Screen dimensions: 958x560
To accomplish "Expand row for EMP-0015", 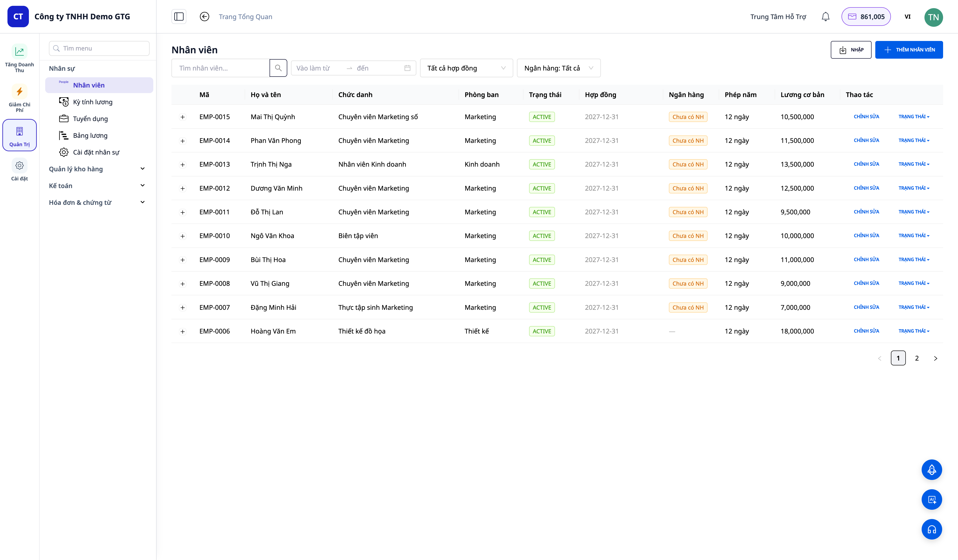I will click(182, 117).
